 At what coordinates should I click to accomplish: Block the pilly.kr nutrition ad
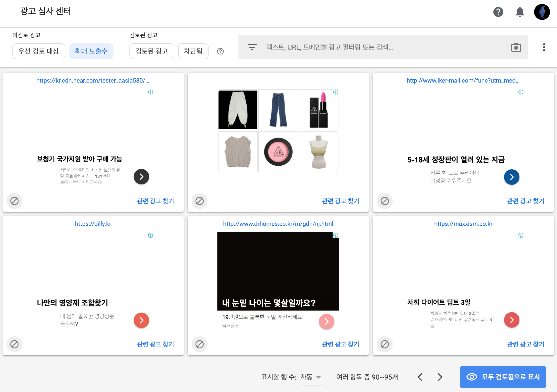[14, 344]
